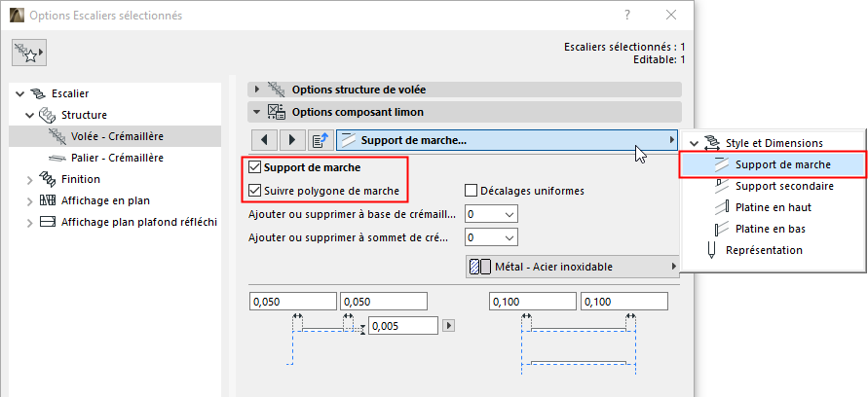Click Ajouter ou supprimer à base label
Image resolution: width=868 pixels, height=397 pixels.
click(x=354, y=214)
